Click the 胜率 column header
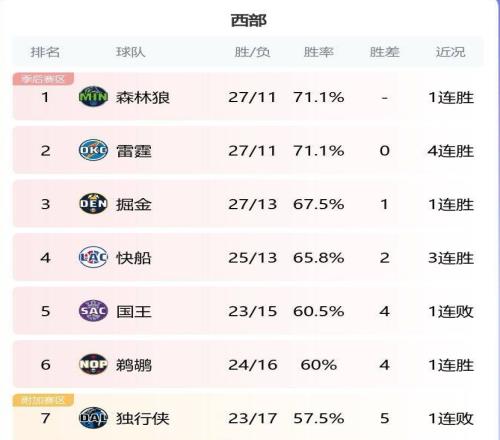Image resolution: width=500 pixels, height=440 pixels. 319,52
